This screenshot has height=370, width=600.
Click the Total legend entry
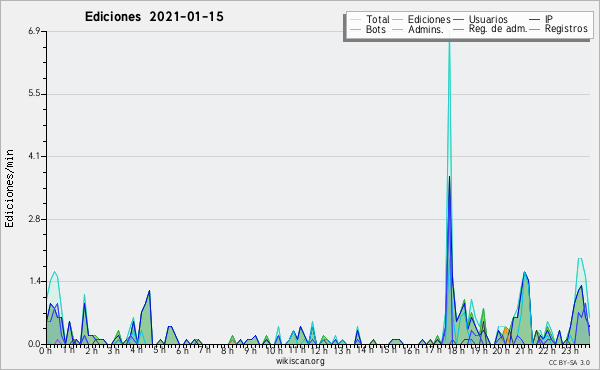tap(370, 19)
